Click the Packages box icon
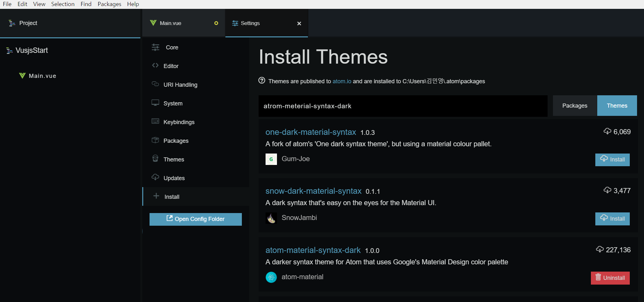 pos(155,140)
